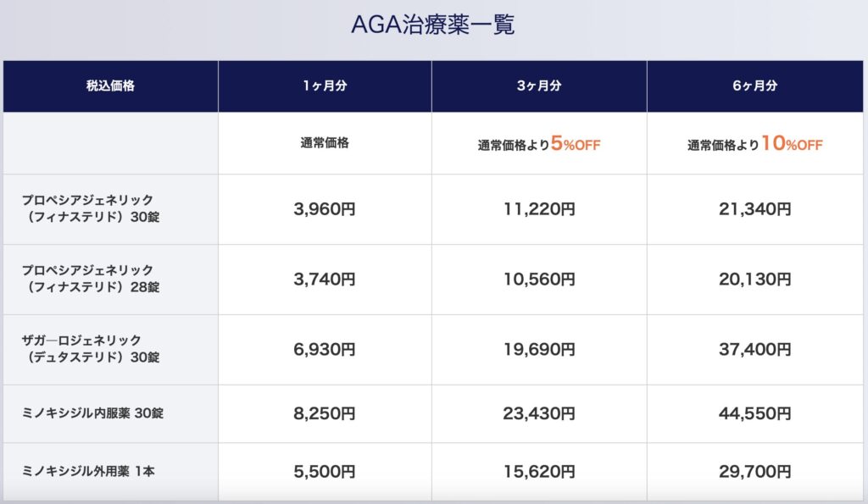Select プロペシアジェネリック 30錠 row label
This screenshot has width=868, height=504.
[x=89, y=208]
